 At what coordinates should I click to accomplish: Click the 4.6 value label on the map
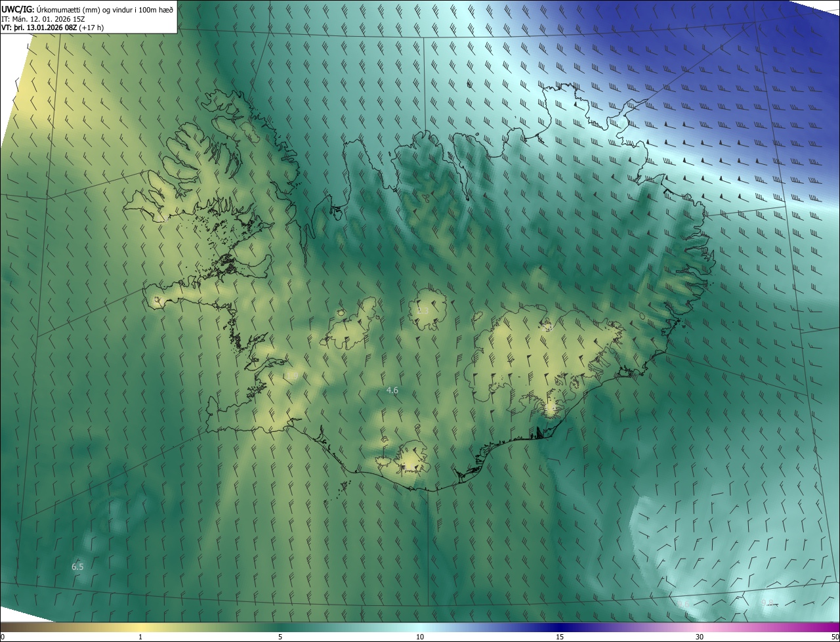click(x=392, y=390)
